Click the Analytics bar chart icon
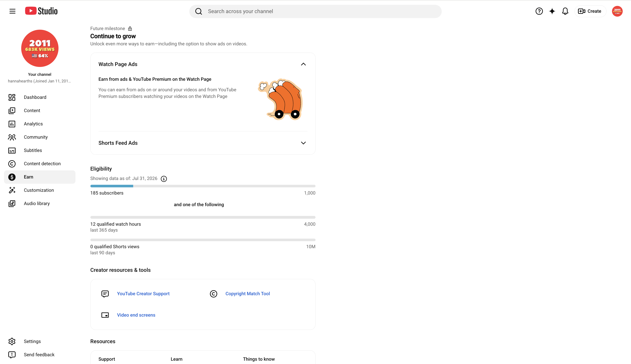Viewport: 631px width, 364px height. (x=12, y=124)
